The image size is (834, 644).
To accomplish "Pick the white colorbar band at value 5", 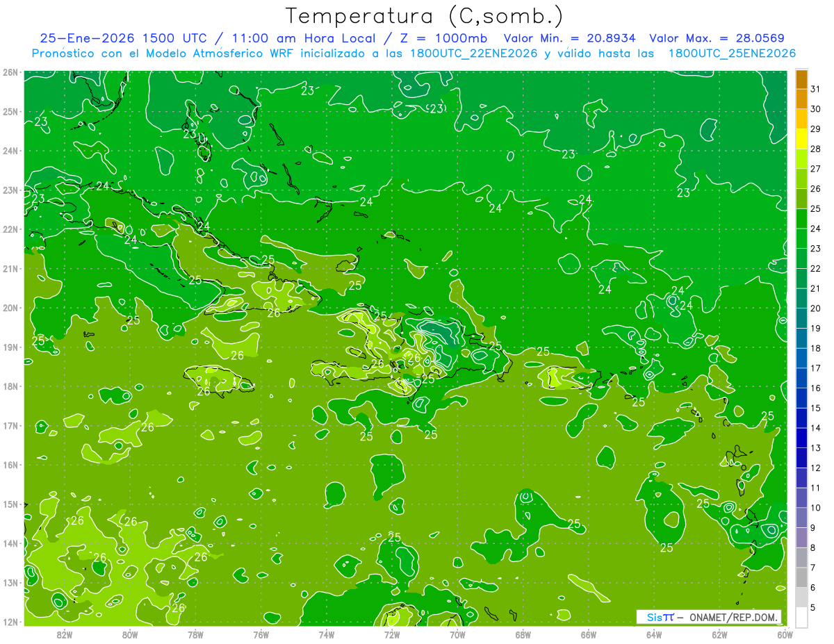I will click(802, 617).
